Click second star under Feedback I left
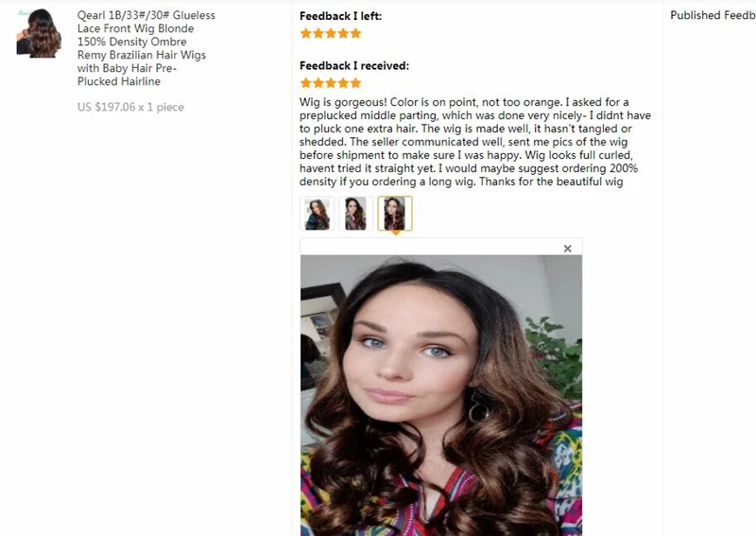 pos(318,33)
